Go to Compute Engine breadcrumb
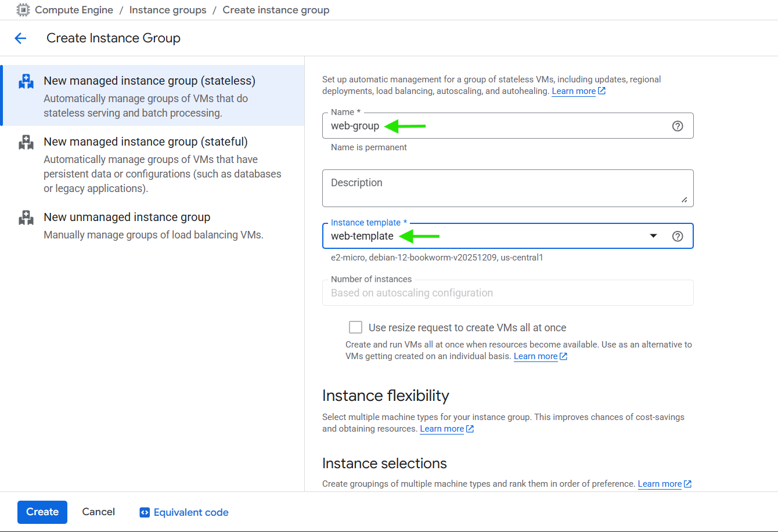This screenshot has height=532, width=778. coord(74,10)
